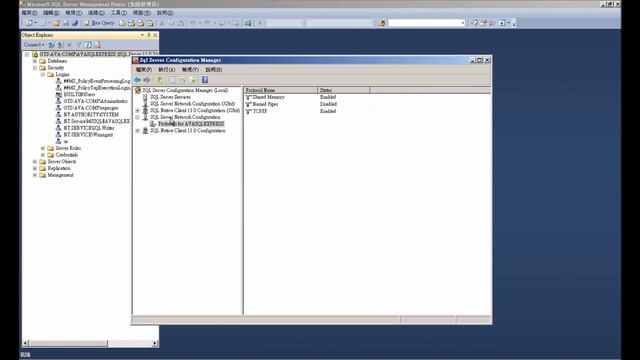The width and height of the screenshot is (640, 360).
Task: Click the pin icon of Object Explorer panel
Action: tap(149, 35)
